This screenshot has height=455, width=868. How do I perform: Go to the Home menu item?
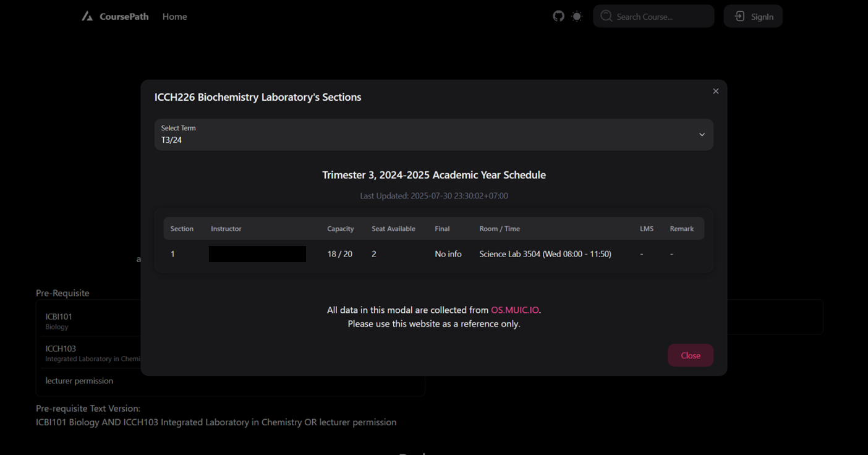coord(174,17)
